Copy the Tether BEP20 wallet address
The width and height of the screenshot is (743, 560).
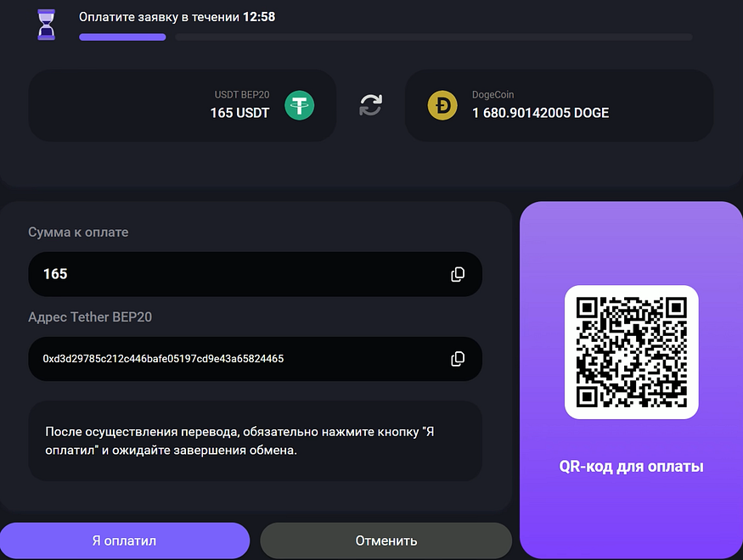[458, 359]
